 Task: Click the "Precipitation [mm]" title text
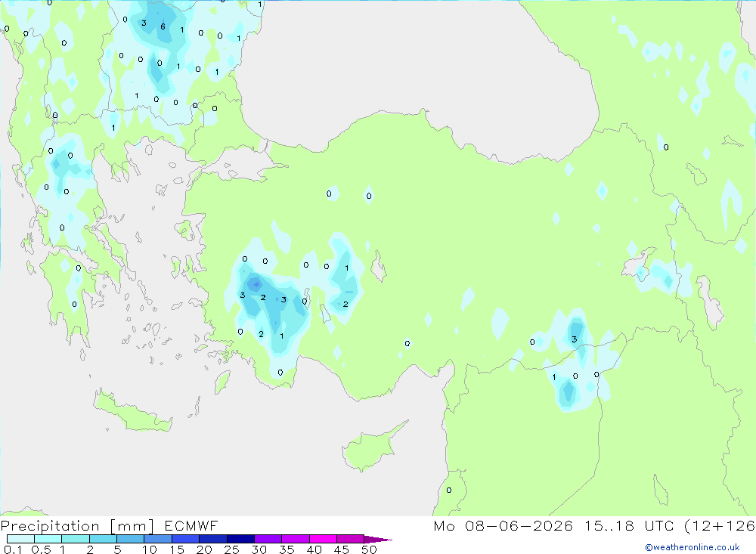(x=77, y=526)
